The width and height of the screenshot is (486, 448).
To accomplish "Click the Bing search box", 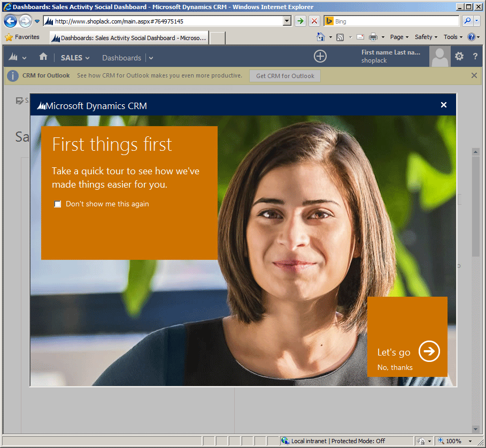I will [391, 21].
